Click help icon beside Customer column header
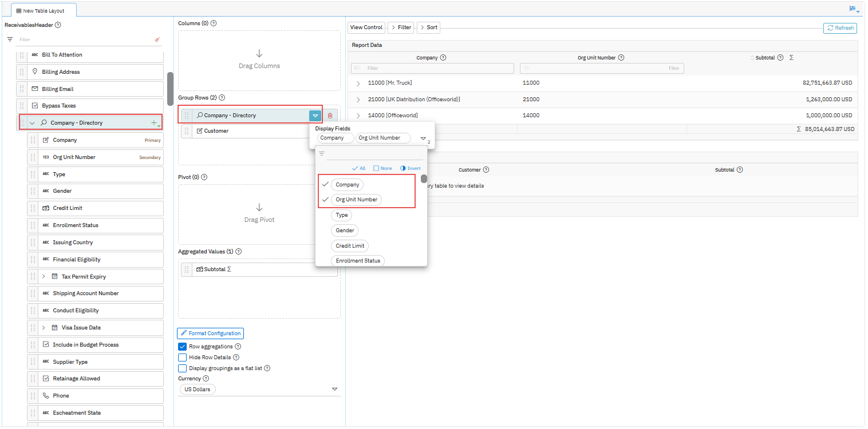Viewport: 868px width, 429px height. tap(486, 170)
